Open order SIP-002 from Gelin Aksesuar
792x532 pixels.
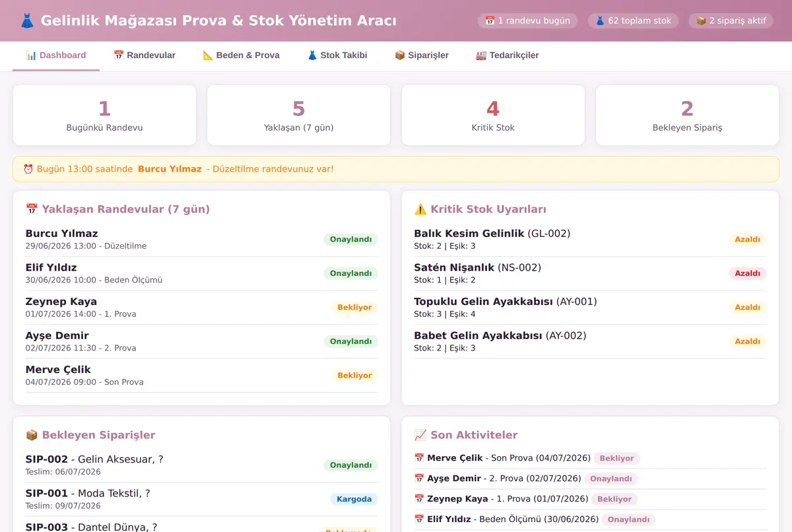(202, 465)
